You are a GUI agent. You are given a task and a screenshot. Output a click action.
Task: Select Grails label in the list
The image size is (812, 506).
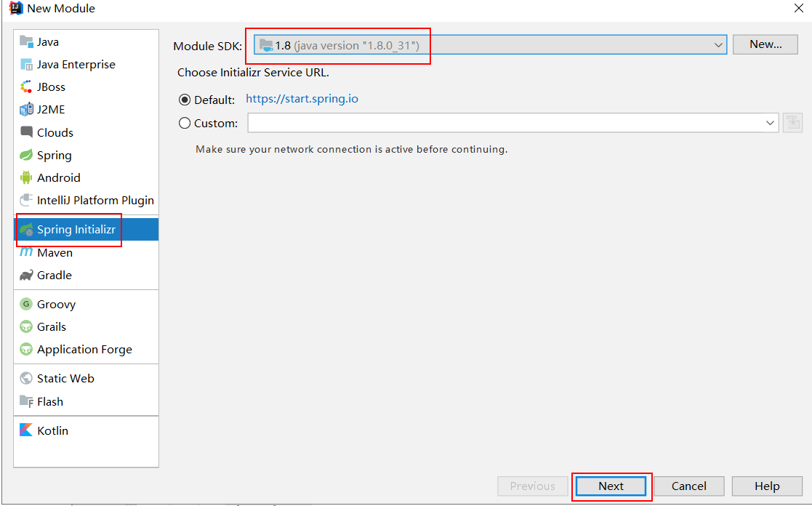[x=52, y=327]
